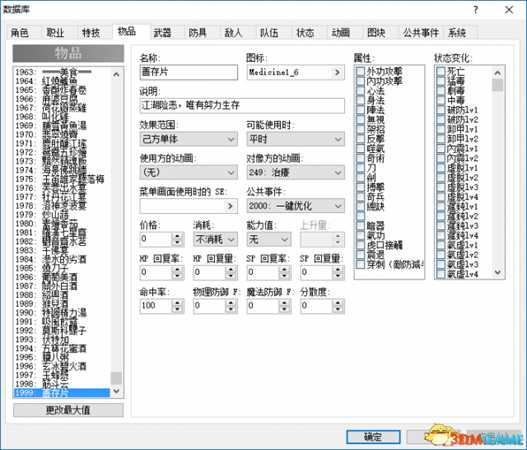Screen dimensions: 527x450
Task: Switch to the 特技 tab
Action: (91, 33)
